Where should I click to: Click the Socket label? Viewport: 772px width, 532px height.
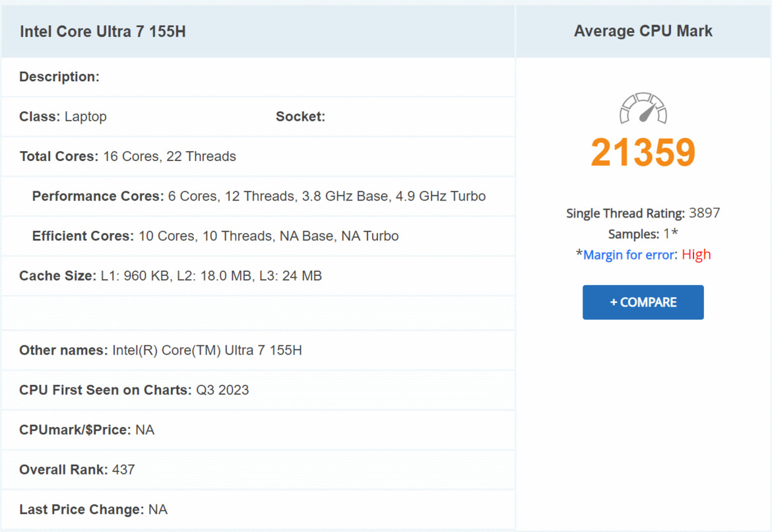click(300, 116)
